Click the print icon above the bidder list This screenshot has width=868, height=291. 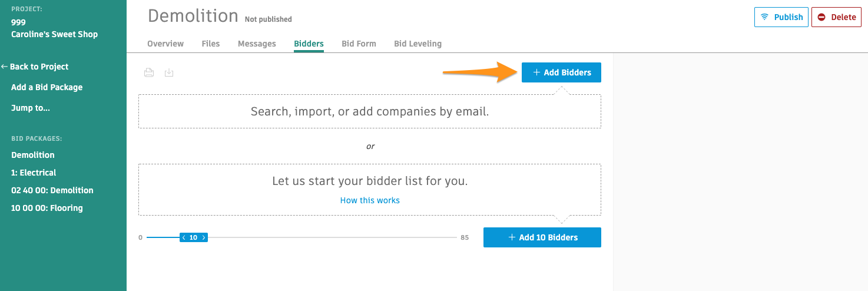click(149, 72)
